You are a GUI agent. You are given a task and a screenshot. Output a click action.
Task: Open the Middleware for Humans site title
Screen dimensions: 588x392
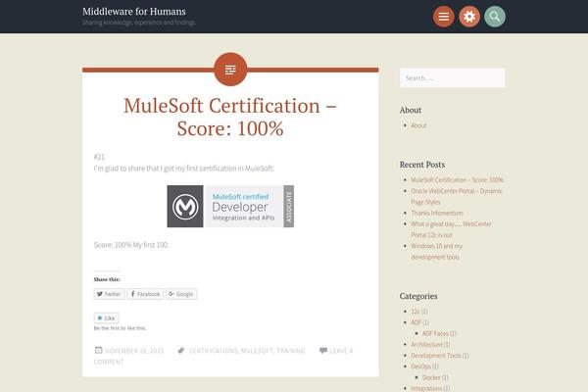(134, 11)
